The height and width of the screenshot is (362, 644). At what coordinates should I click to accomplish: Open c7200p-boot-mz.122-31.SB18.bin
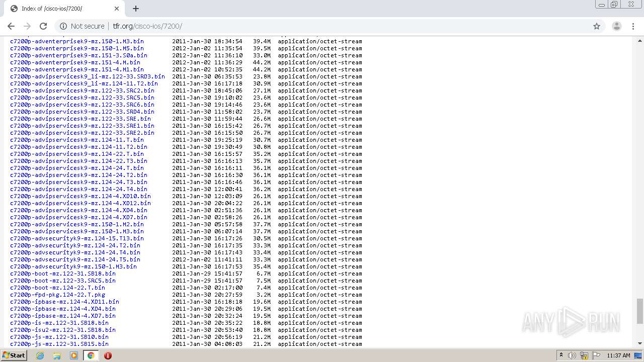63,274
